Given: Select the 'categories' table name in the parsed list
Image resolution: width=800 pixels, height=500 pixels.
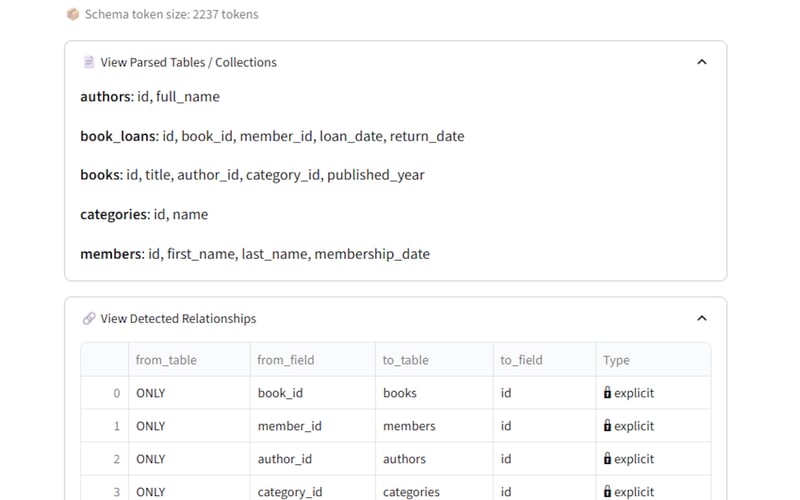Looking at the screenshot, I should pyautogui.click(x=113, y=214).
